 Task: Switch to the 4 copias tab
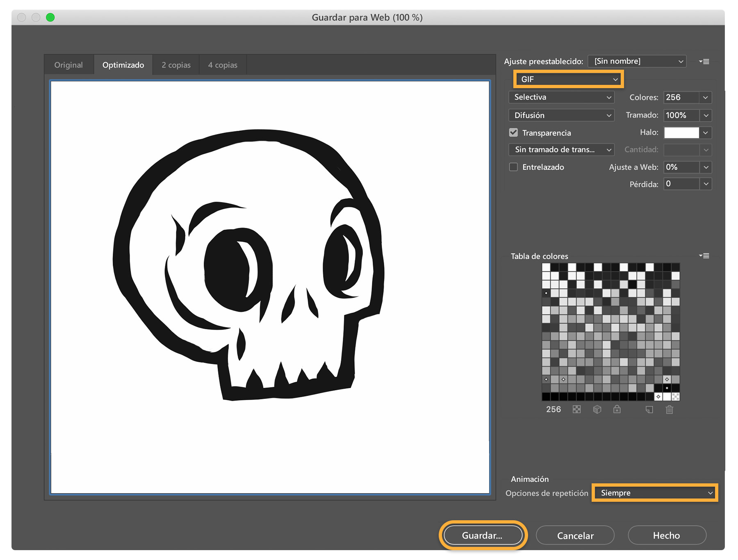tap(223, 65)
